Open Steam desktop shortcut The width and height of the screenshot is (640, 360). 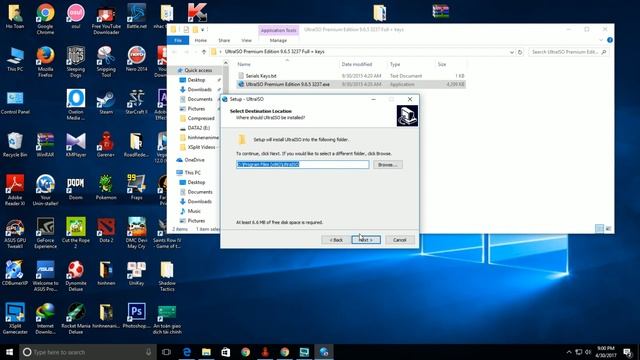pyautogui.click(x=106, y=102)
